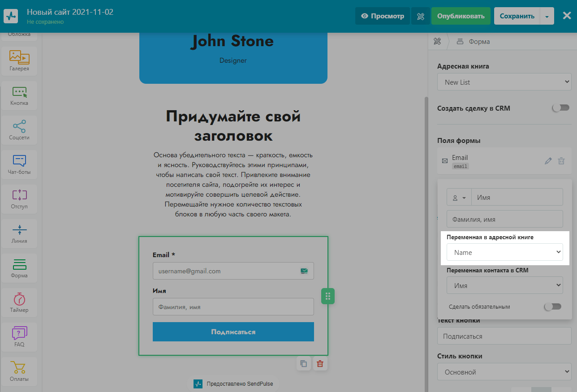
Task: Open the button style dropdown
Action: click(x=504, y=372)
